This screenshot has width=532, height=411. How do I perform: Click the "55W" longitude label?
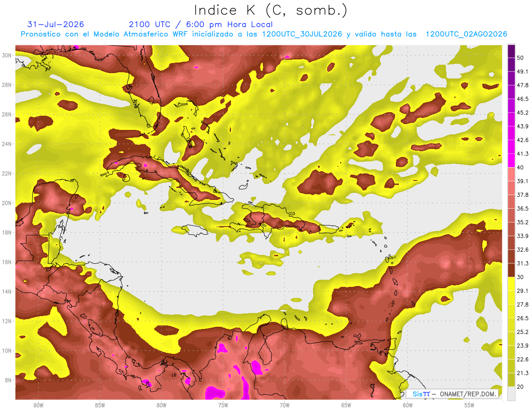click(469, 406)
